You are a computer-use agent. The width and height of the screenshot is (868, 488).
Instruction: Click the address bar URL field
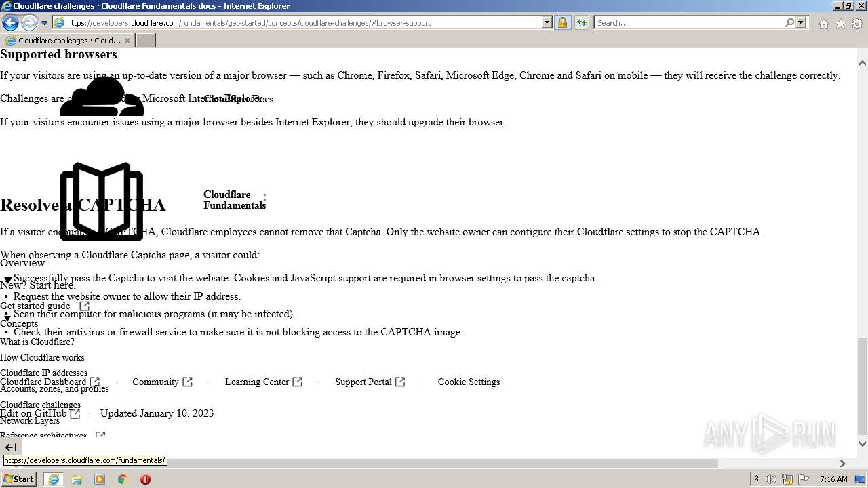(x=297, y=23)
